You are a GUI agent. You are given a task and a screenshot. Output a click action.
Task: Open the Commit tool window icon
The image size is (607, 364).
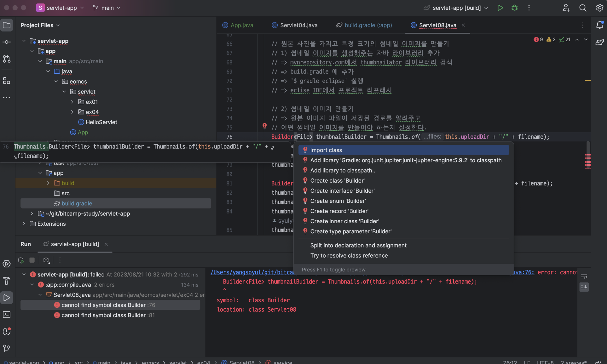point(7,42)
